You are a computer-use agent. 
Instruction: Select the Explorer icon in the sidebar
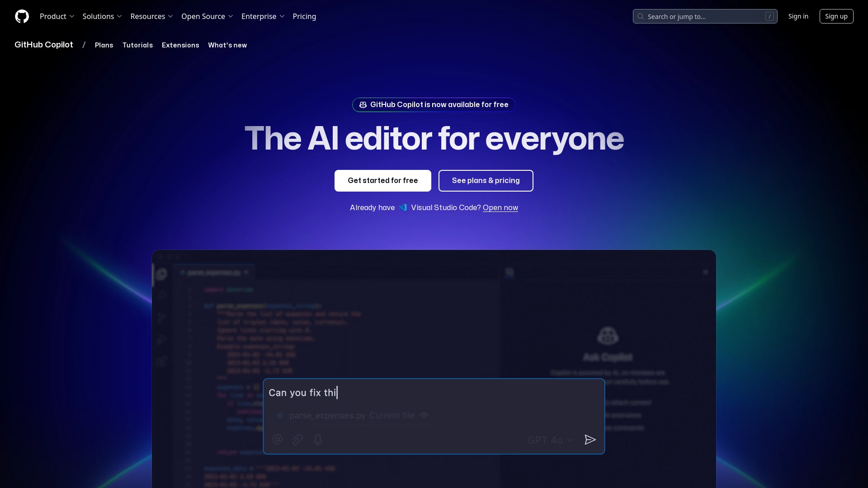click(162, 274)
